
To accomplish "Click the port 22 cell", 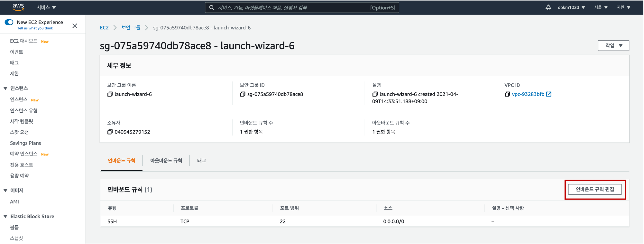I will point(283,221).
